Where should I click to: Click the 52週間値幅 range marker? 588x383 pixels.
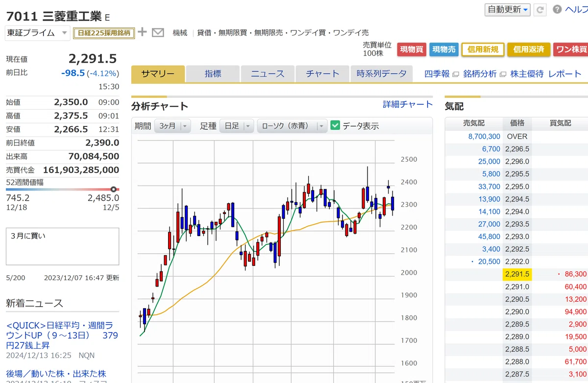click(114, 189)
